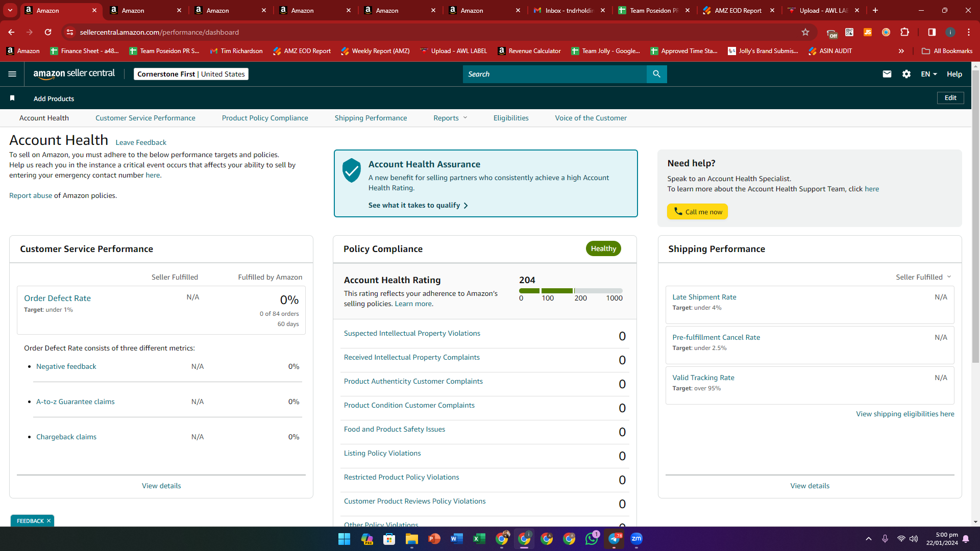Open Zoom from the taskbar
980x551 pixels.
636,539
